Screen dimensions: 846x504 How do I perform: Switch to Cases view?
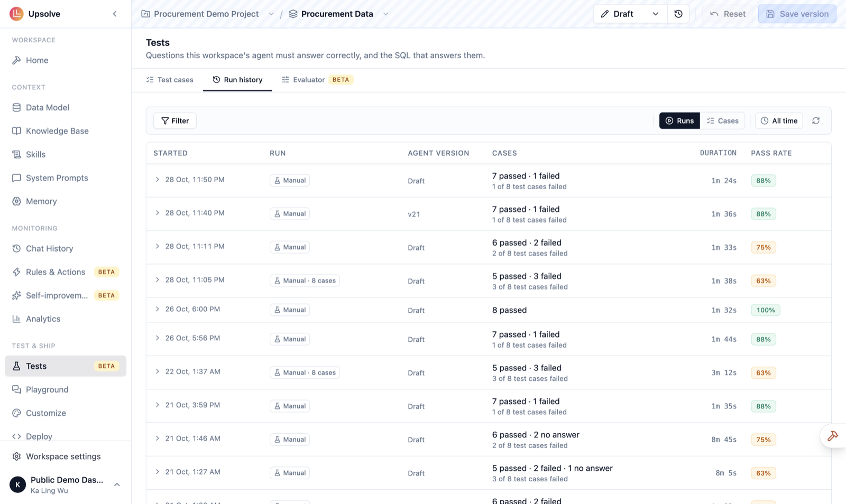(722, 120)
